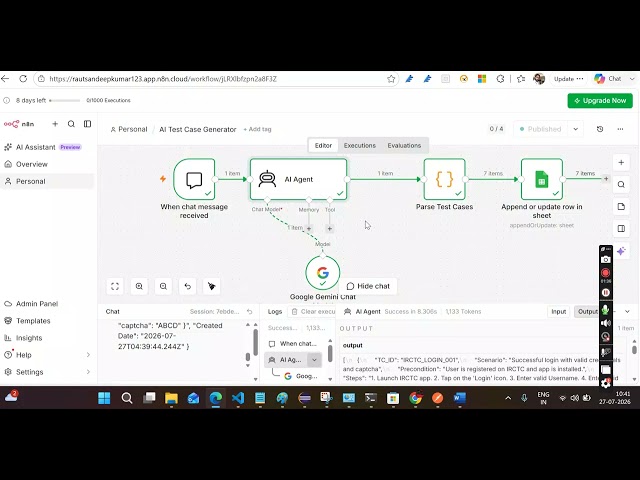Click plus after the Google Sheets node
The height and width of the screenshot is (480, 640).
point(606,179)
